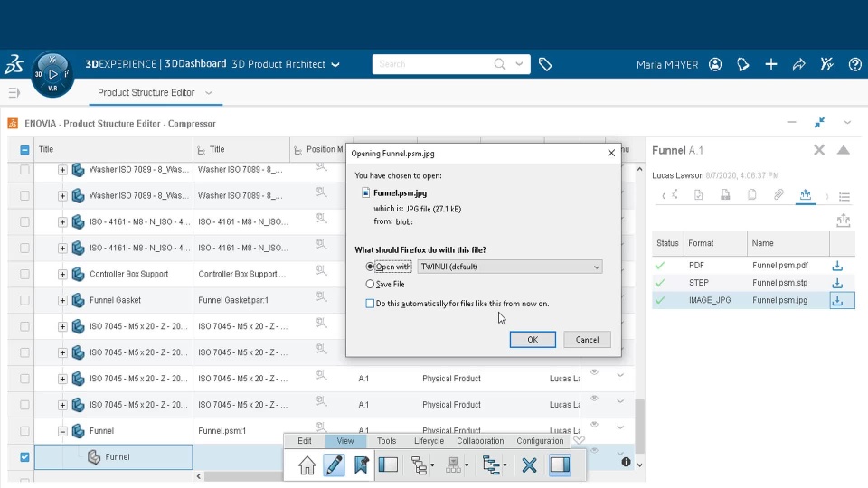Viewport: 868px width, 488px height.
Task: Open the search options chevron
Action: [x=519, y=64]
